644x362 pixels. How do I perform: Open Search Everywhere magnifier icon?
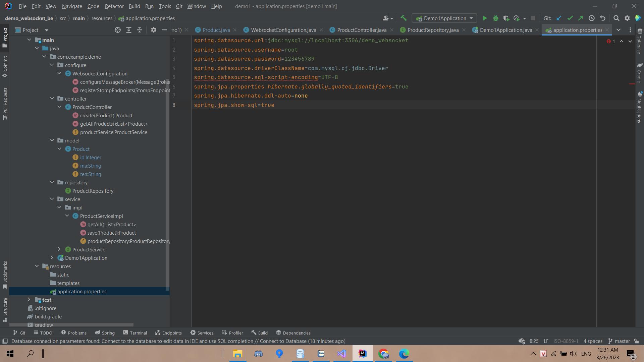pos(616,18)
